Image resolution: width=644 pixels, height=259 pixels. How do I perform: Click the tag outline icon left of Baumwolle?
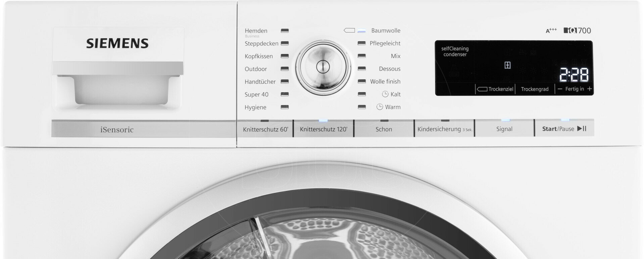pyautogui.click(x=349, y=30)
